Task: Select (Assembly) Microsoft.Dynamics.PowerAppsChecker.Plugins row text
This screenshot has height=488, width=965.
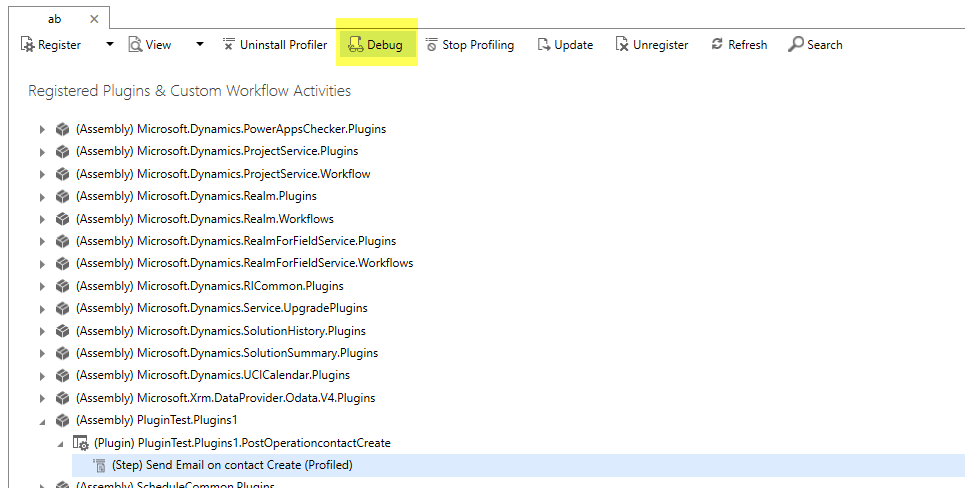Action: pos(231,129)
